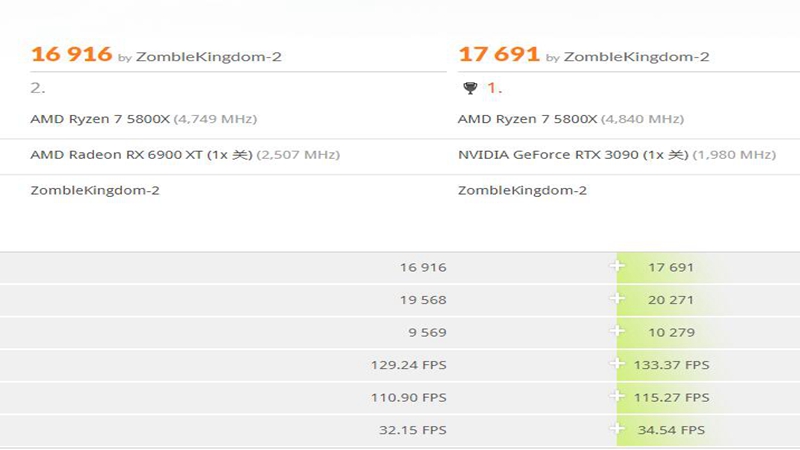Open ZombleKingdom-2 profile beside 16 916 header
Viewport: 800px width, 450px height.
click(x=209, y=57)
